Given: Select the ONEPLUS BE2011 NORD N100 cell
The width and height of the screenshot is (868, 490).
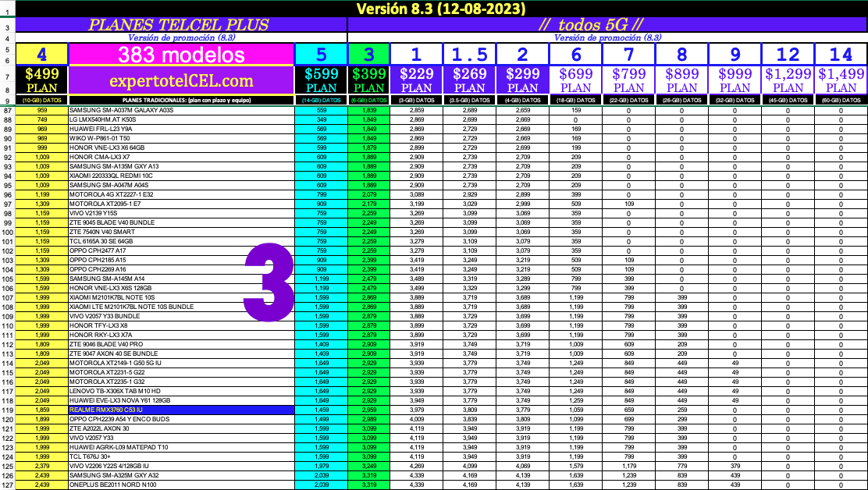Looking at the screenshot, I should [x=181, y=485].
